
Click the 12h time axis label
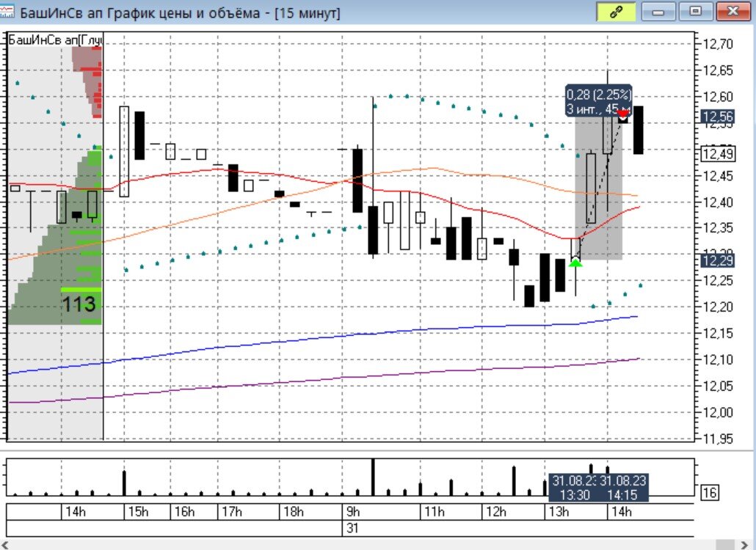coord(496,511)
